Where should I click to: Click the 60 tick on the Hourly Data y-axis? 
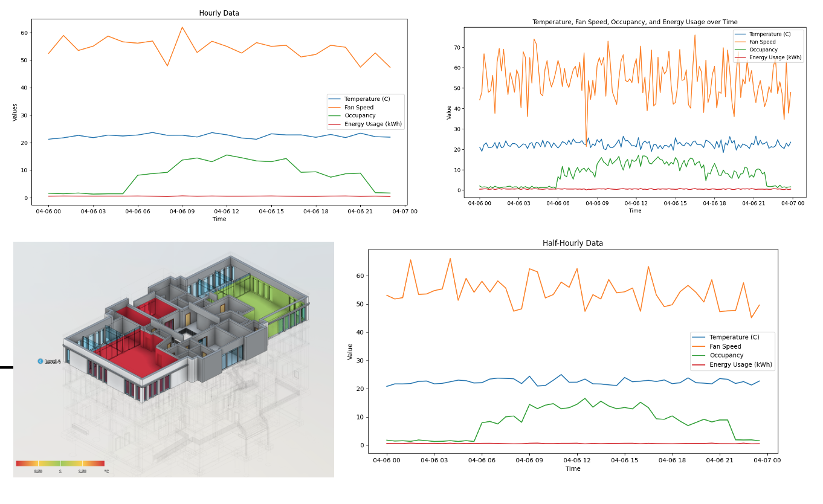25,33
